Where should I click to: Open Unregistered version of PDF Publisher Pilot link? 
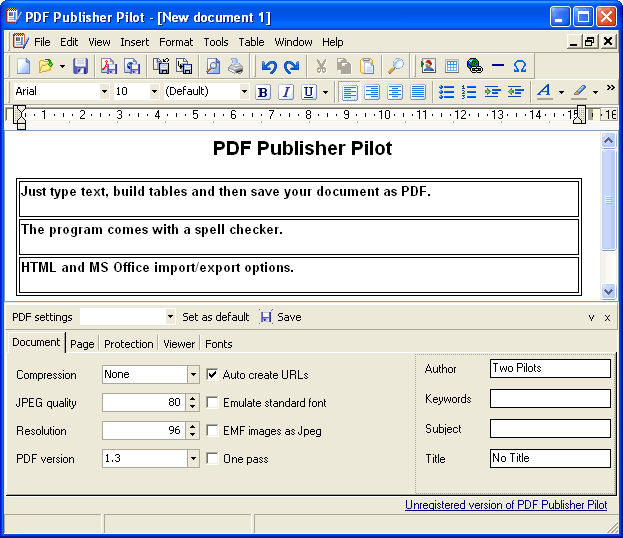tap(506, 505)
